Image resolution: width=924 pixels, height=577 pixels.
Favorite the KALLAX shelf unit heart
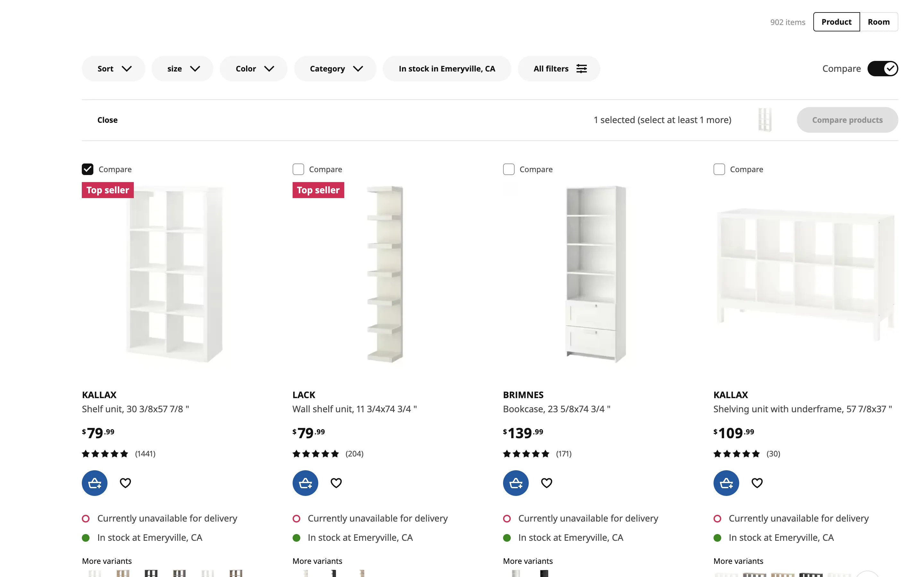click(x=125, y=483)
